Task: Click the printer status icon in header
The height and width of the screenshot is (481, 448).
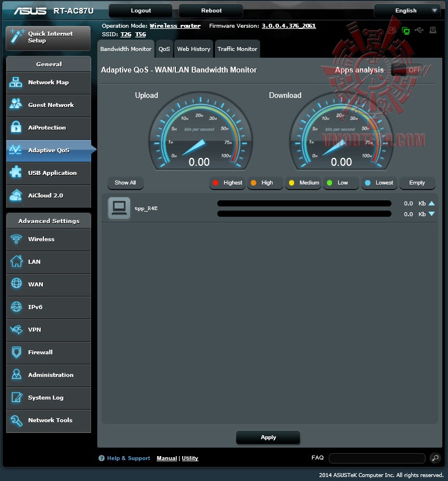Action: (x=433, y=30)
